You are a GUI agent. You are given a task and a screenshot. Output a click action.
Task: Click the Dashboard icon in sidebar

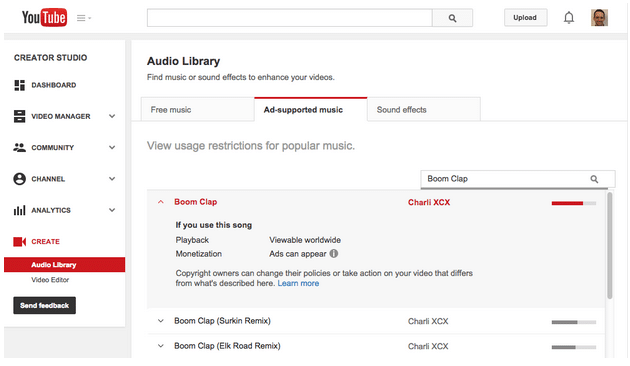tap(19, 85)
